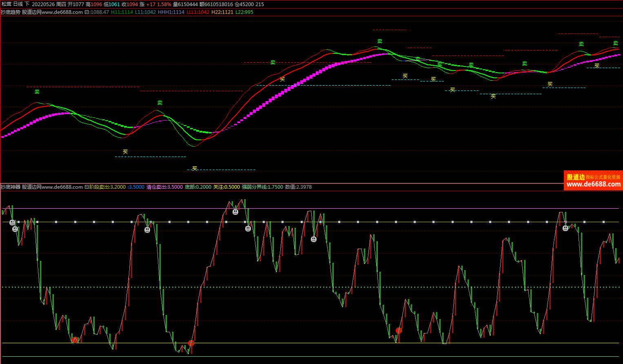
Task: Click the 买 buy marker on the steep rising red line
Action: (282, 79)
